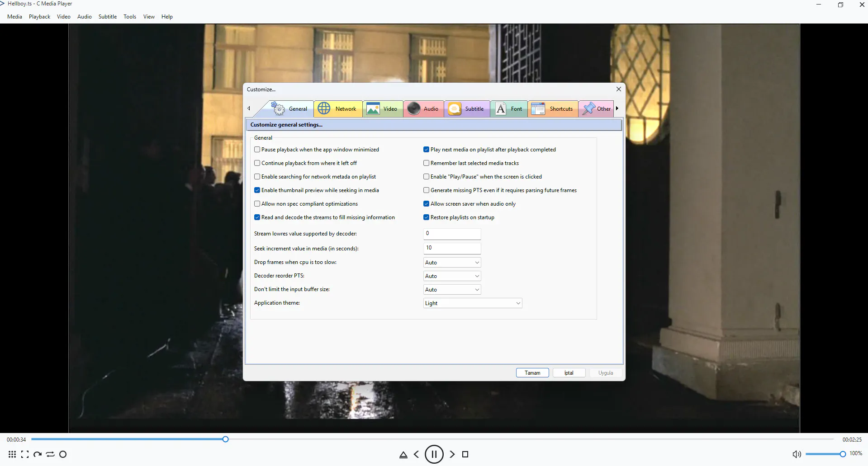Screen dimensions: 868x466
Task: Enable Pause playback when app window minimized
Action: [257, 150]
